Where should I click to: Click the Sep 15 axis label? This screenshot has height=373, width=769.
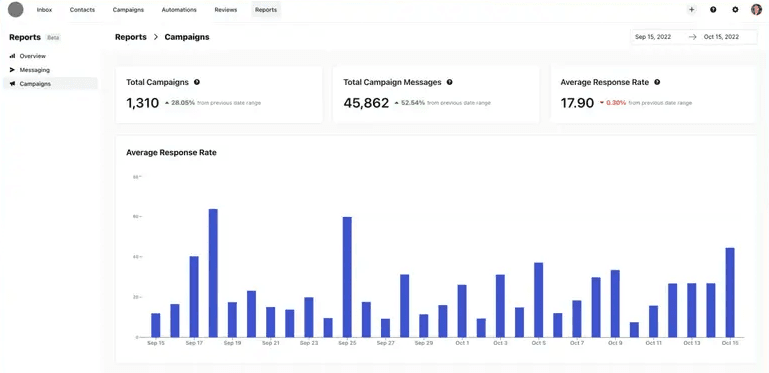[155, 343]
